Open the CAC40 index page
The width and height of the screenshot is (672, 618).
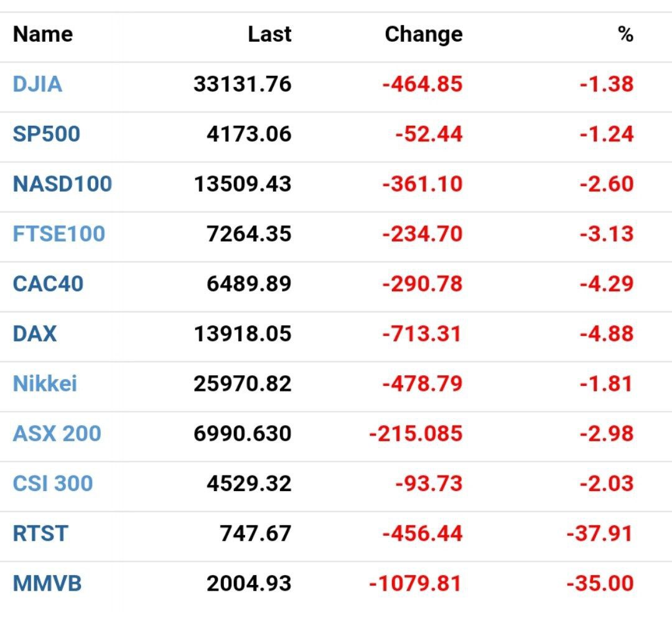48,284
